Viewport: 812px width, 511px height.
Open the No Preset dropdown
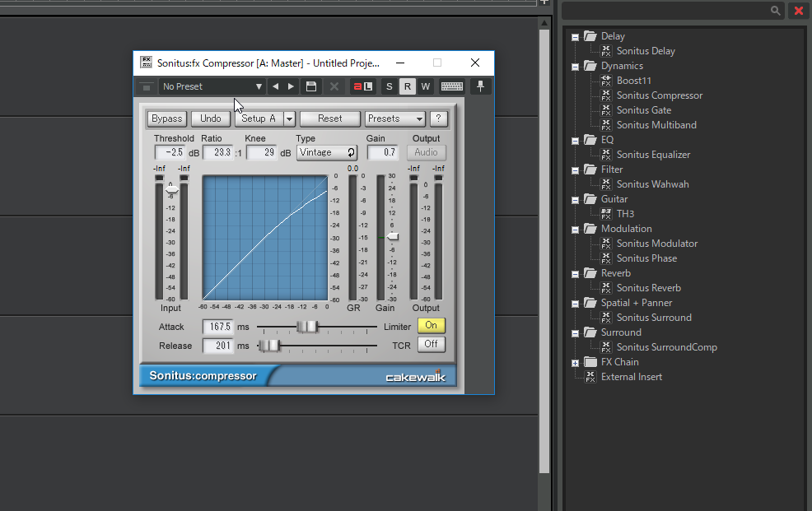pos(212,86)
